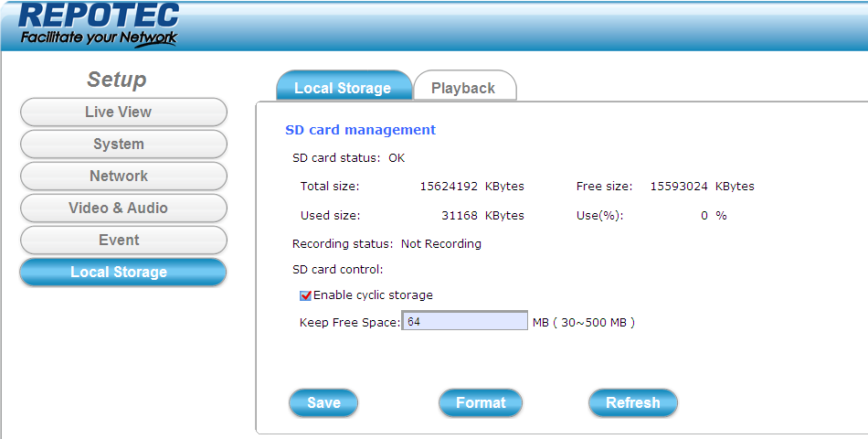
Task: Click the SD card management heading
Action: [360, 130]
